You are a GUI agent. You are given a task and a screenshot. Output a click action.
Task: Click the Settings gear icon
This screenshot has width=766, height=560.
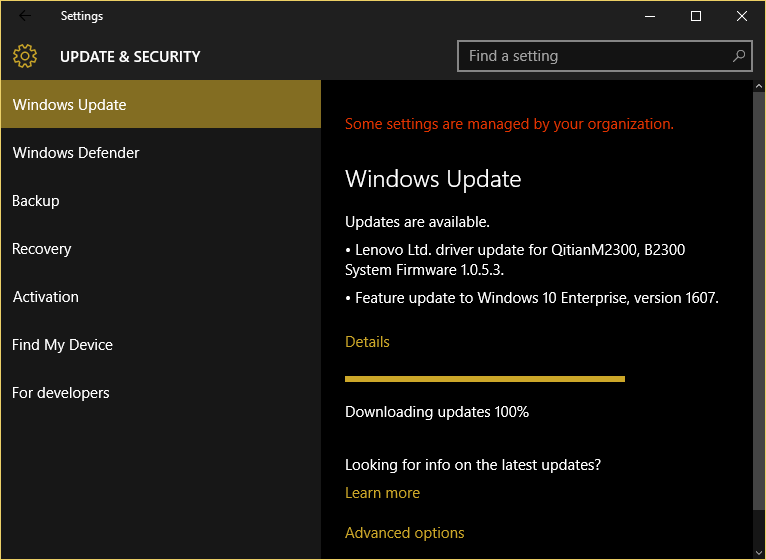(x=25, y=56)
